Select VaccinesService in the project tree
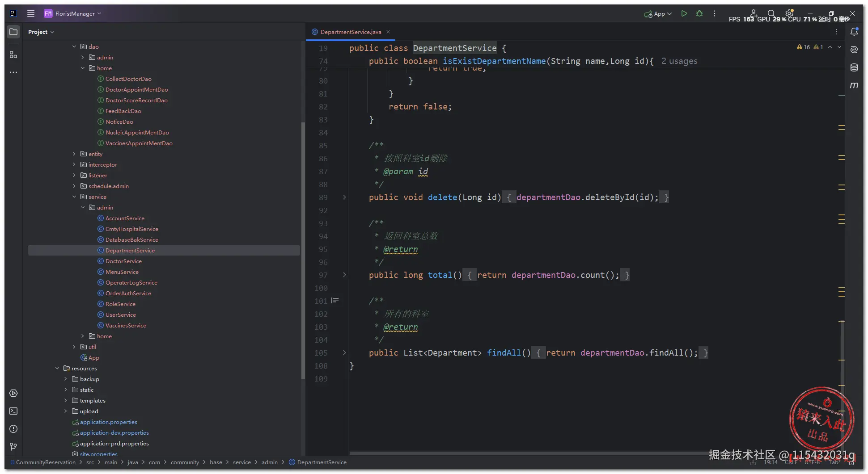This screenshot has width=868, height=474. coord(126,325)
